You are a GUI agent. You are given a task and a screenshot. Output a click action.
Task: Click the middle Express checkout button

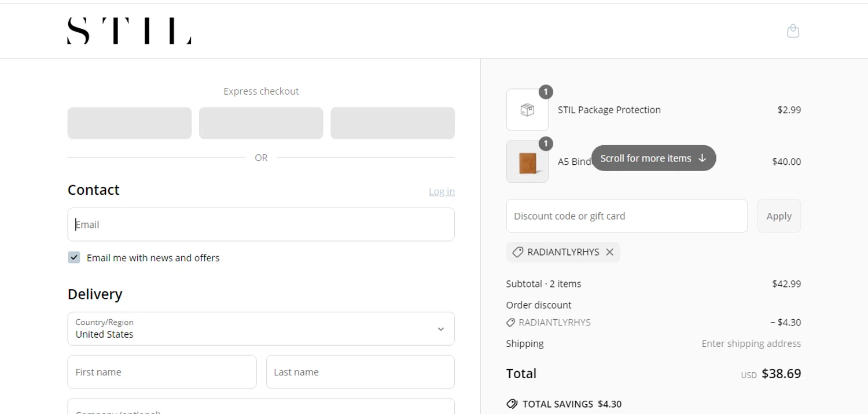261,123
